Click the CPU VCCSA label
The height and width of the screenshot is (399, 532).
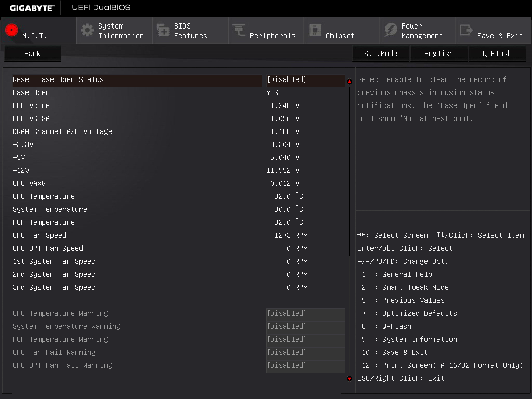[31, 118]
